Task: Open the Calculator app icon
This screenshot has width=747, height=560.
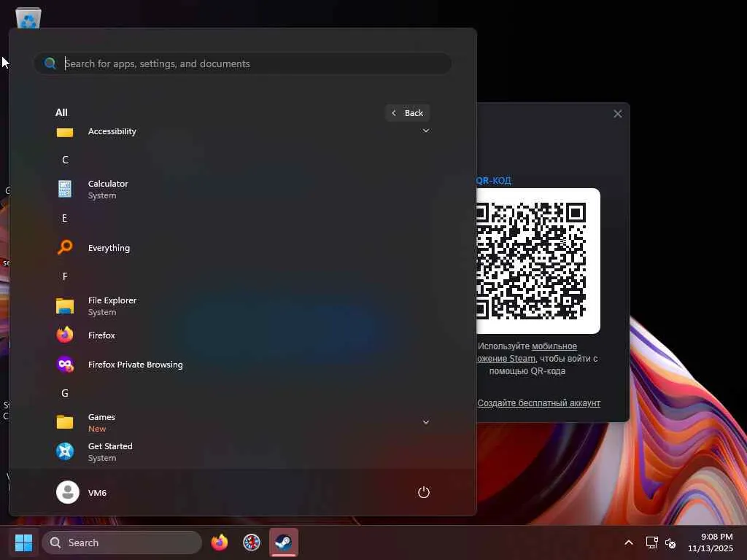Action: [65, 189]
